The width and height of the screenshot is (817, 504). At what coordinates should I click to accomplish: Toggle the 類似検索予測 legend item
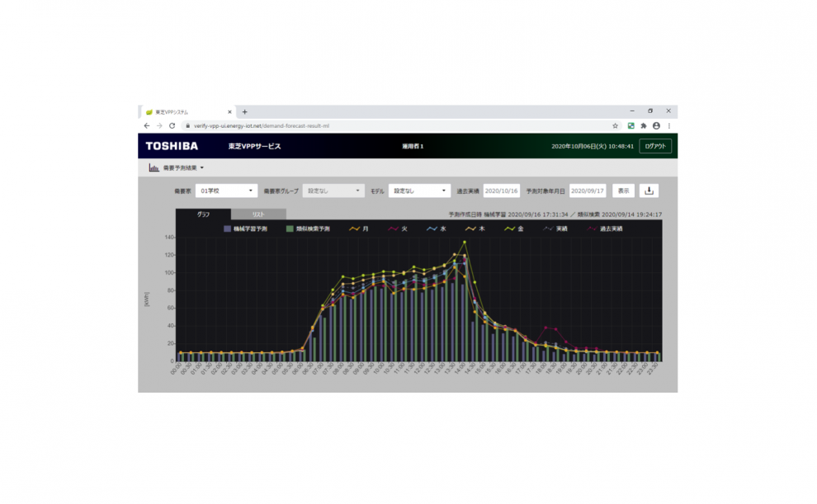click(308, 228)
